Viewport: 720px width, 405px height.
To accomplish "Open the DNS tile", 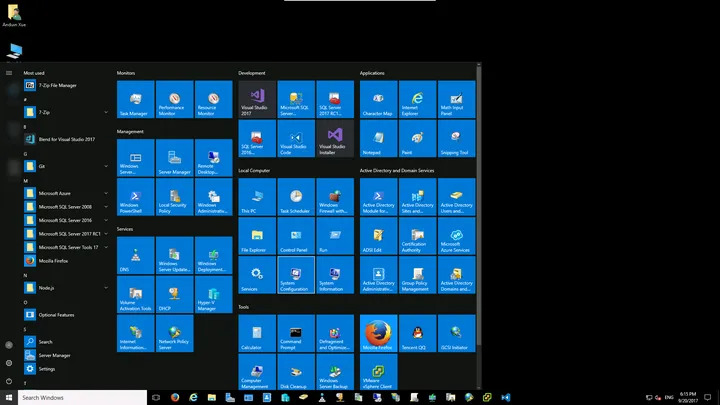I will coord(135,255).
